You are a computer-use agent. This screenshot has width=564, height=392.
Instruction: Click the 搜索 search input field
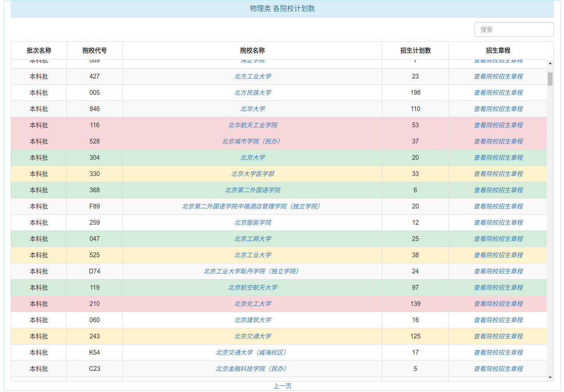point(514,29)
